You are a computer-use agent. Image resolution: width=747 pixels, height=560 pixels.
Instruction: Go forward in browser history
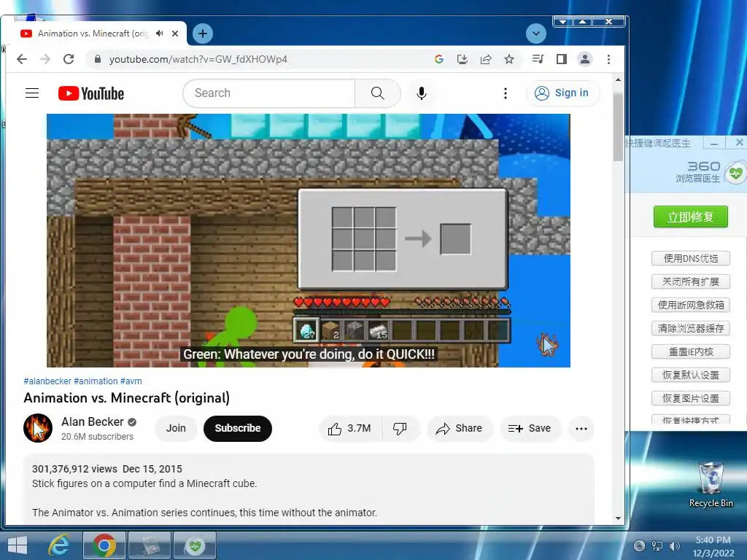pos(45,59)
